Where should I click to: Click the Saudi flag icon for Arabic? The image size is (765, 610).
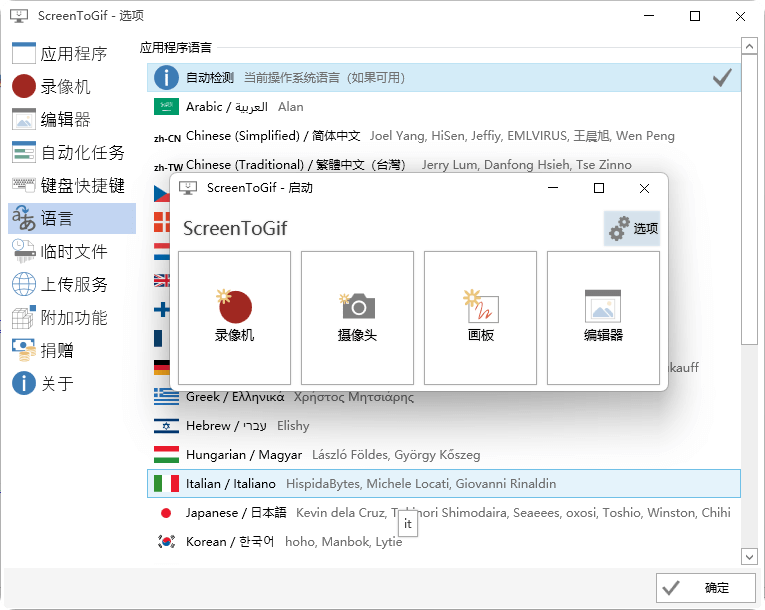(x=166, y=106)
